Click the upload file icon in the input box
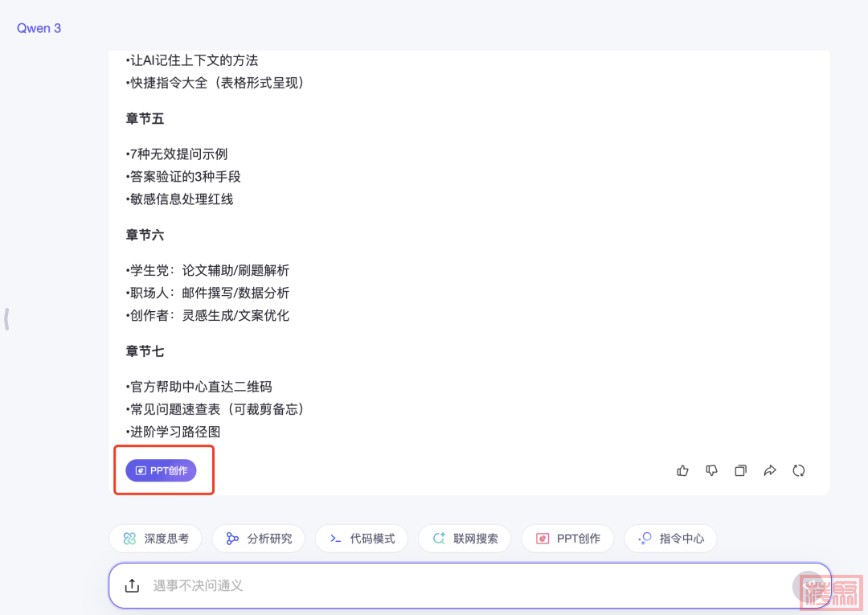This screenshot has height=615, width=868. 133,585
